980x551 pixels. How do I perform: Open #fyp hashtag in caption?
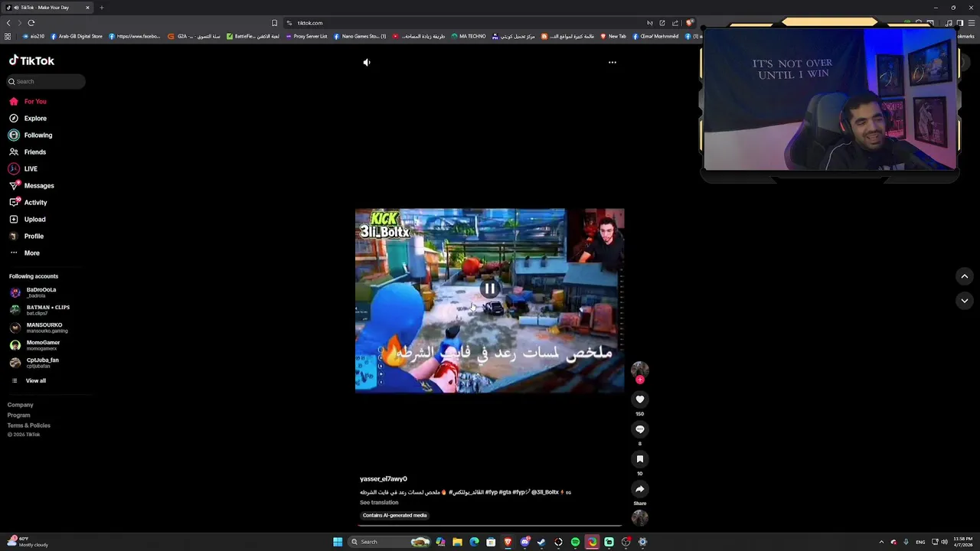point(491,492)
